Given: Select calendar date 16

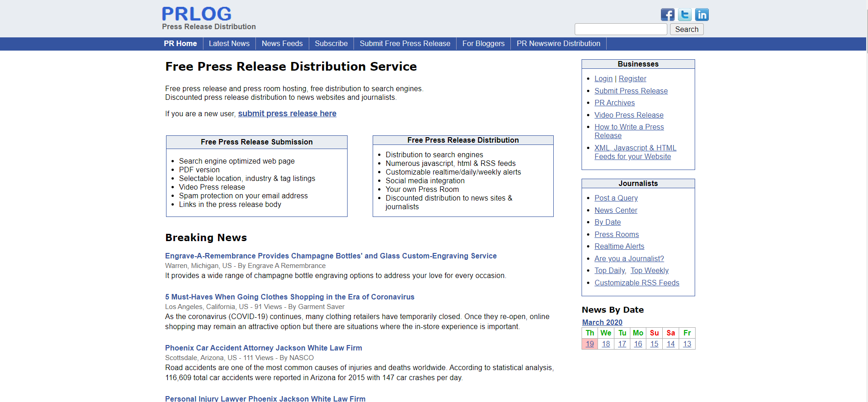Looking at the screenshot, I should [x=638, y=344].
